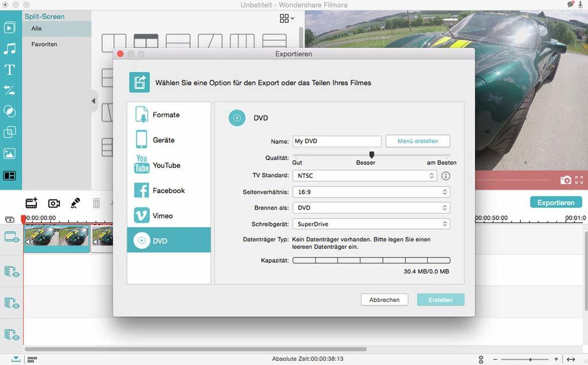The height and width of the screenshot is (365, 588).
Task: Click the Kapazität capacity bar
Action: click(x=372, y=260)
